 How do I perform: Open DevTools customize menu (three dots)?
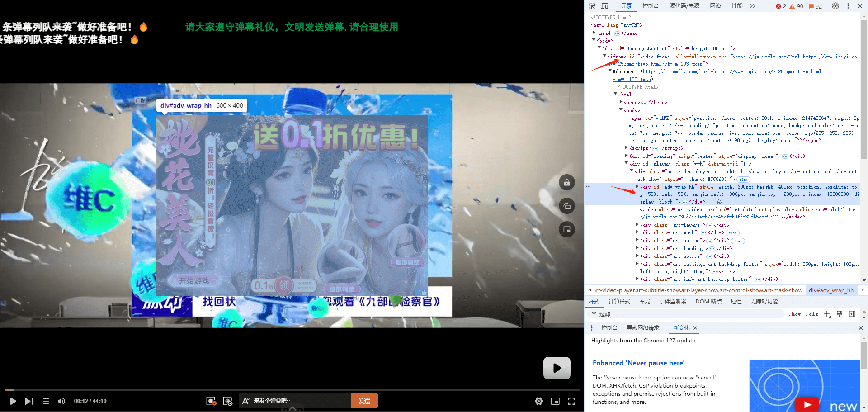pyautogui.click(x=848, y=6)
